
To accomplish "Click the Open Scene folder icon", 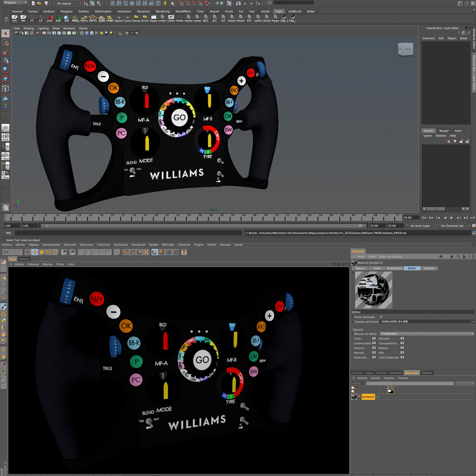I will [x=39, y=3].
